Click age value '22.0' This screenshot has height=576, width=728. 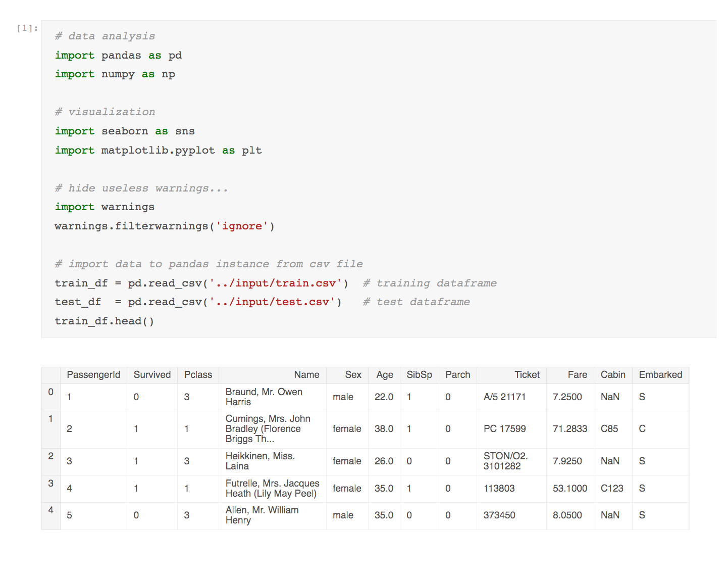384,397
